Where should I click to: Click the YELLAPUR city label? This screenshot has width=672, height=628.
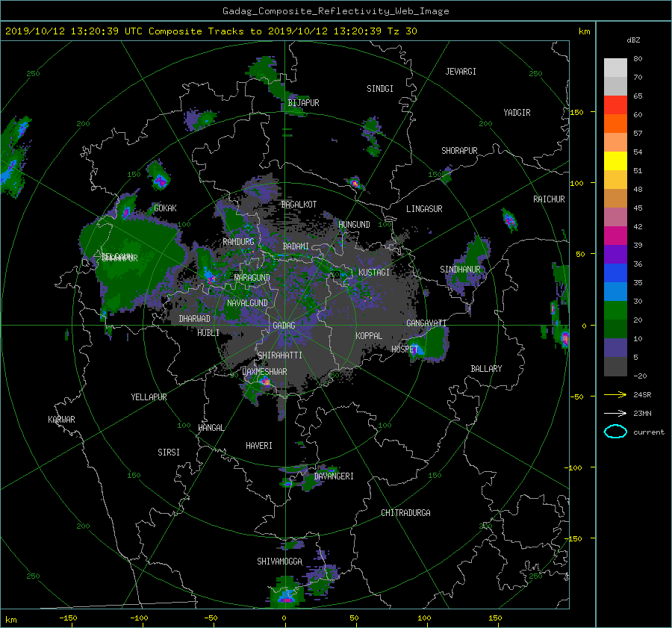pyautogui.click(x=149, y=397)
